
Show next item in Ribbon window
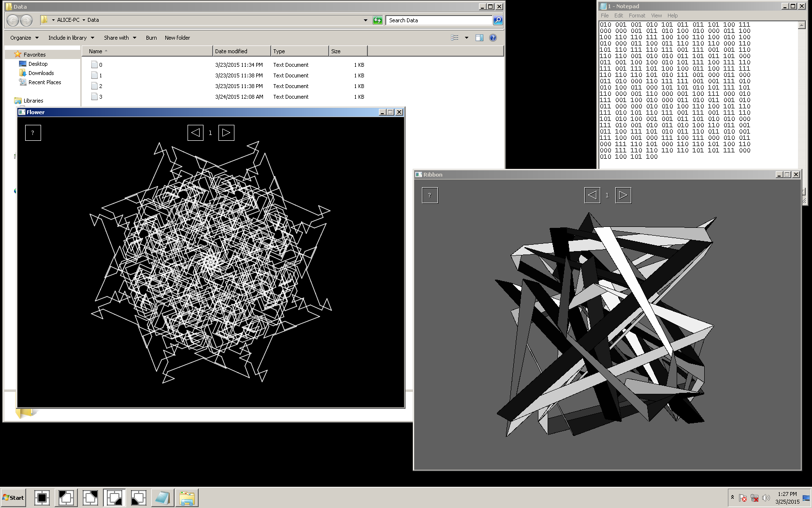tap(623, 195)
